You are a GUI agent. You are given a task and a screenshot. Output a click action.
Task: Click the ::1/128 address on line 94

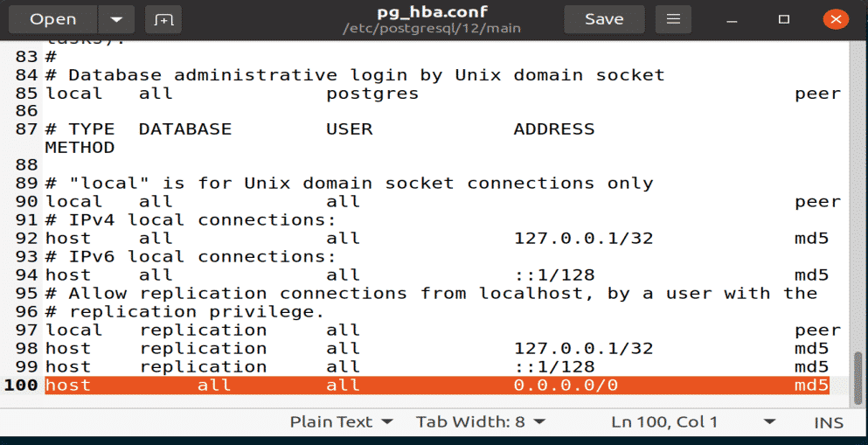coord(554,275)
